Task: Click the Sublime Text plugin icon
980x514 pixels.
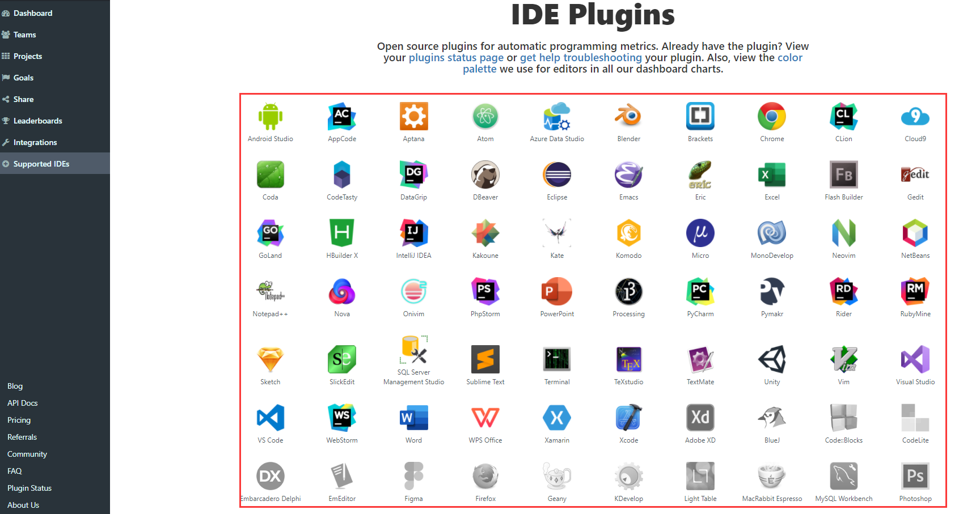Action: (485, 359)
